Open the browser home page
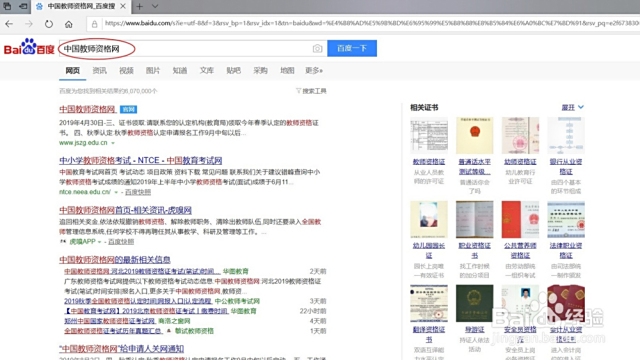 coord(69,24)
